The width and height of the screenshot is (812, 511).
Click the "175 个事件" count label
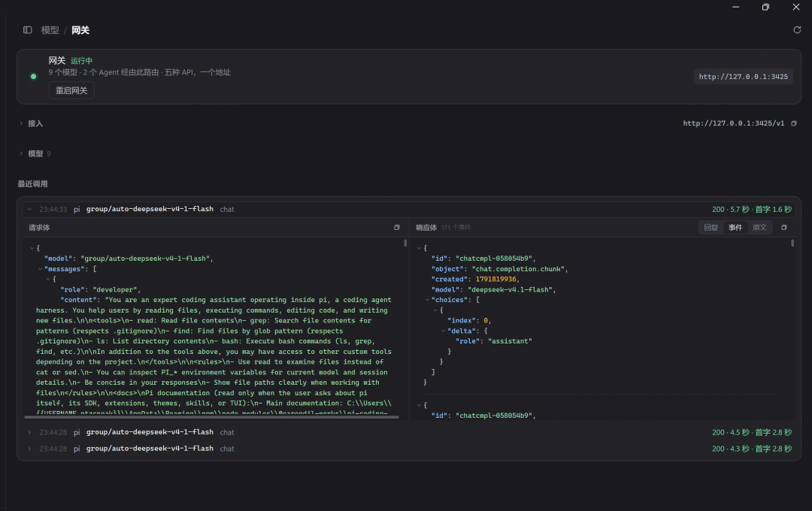click(x=456, y=228)
